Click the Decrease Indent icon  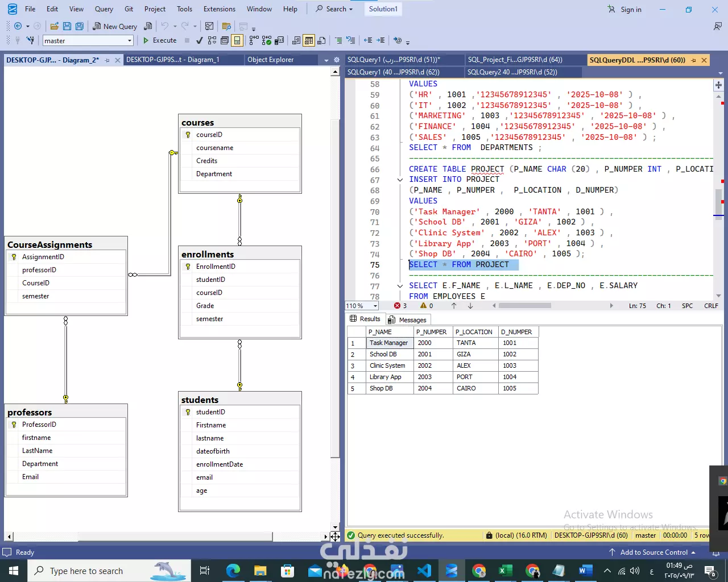368,40
